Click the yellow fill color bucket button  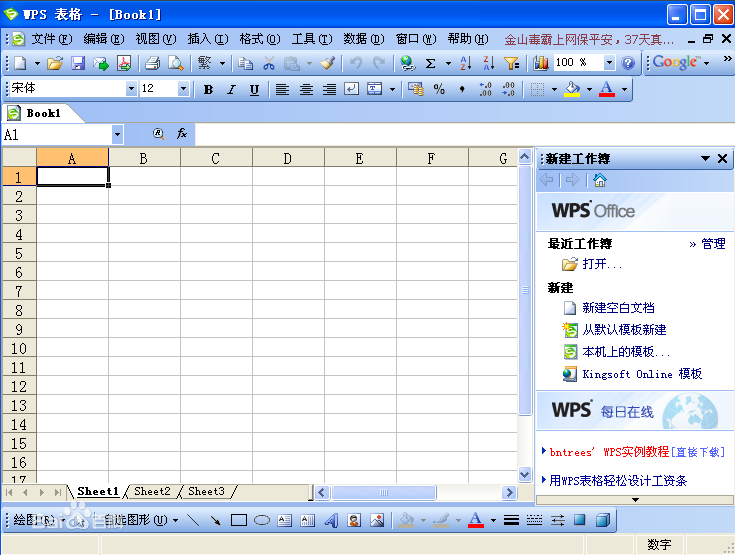pyautogui.click(x=572, y=89)
